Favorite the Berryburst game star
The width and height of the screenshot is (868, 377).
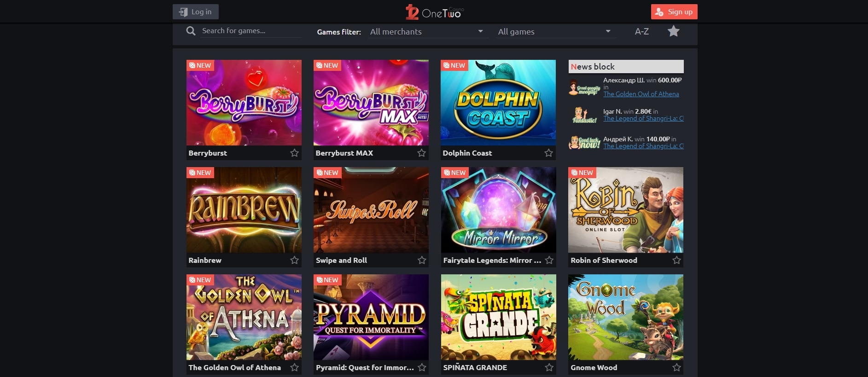pos(294,153)
